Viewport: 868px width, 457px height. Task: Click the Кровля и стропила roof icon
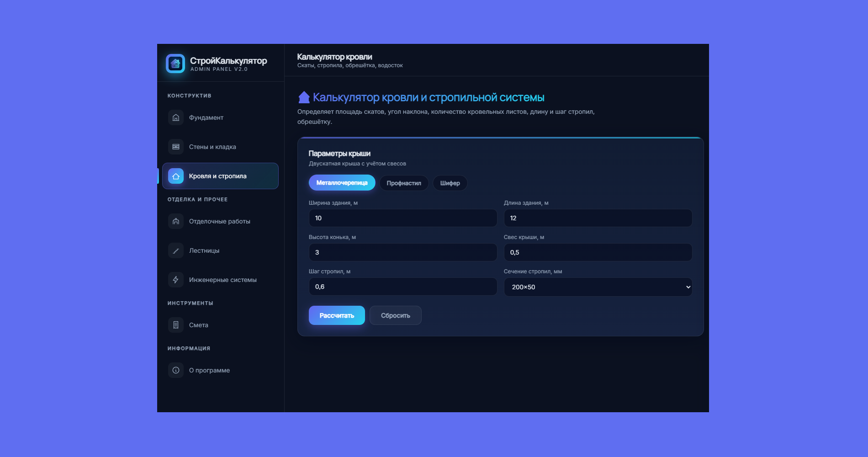[176, 176]
